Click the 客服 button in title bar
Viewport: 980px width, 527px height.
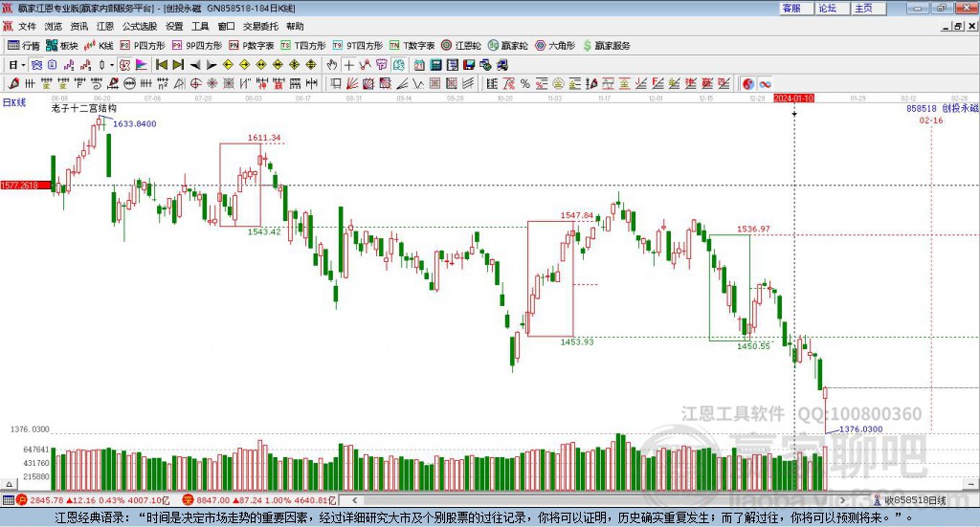coord(797,8)
